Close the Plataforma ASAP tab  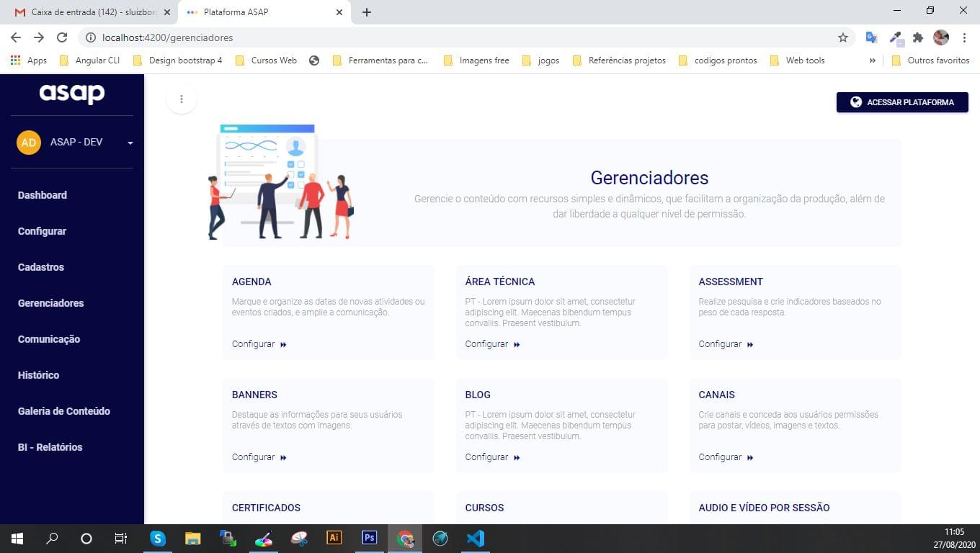[x=339, y=12]
